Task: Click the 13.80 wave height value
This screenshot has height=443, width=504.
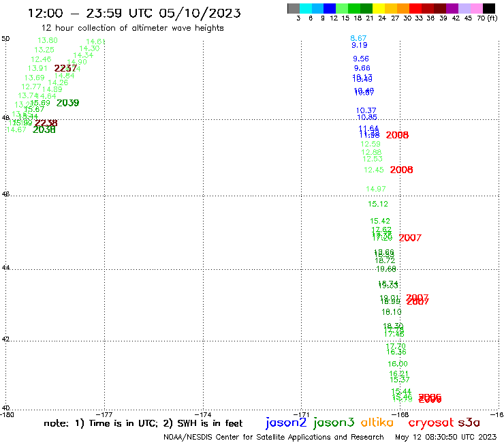Action: (x=48, y=40)
